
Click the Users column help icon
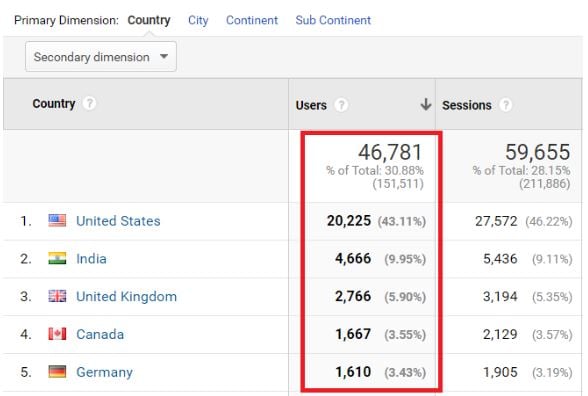pos(341,105)
